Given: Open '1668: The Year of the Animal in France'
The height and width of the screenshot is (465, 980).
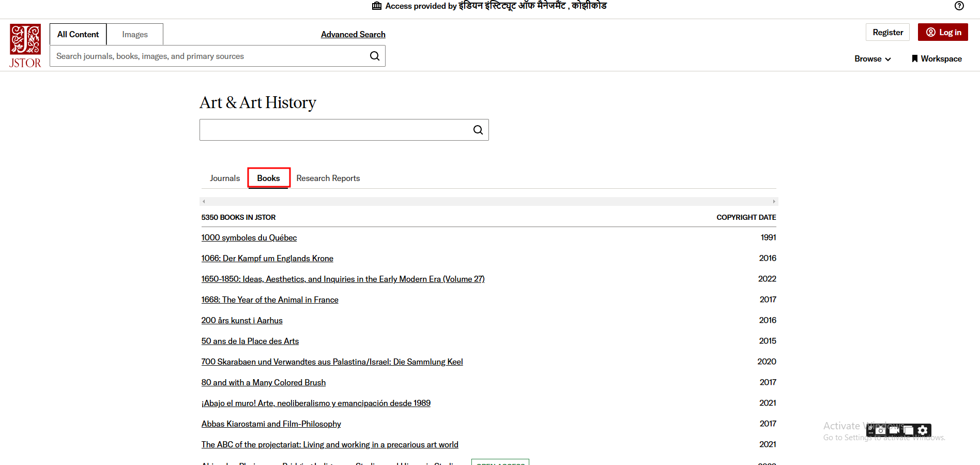Looking at the screenshot, I should (x=270, y=299).
